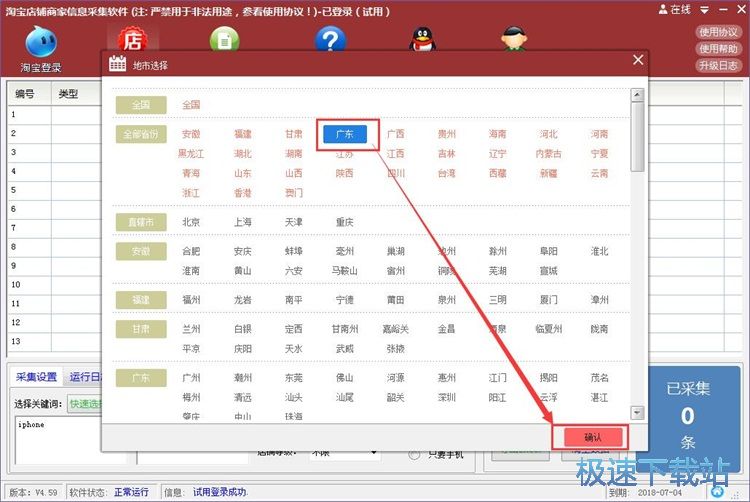
Task: Select 香港 region
Action: (x=243, y=193)
